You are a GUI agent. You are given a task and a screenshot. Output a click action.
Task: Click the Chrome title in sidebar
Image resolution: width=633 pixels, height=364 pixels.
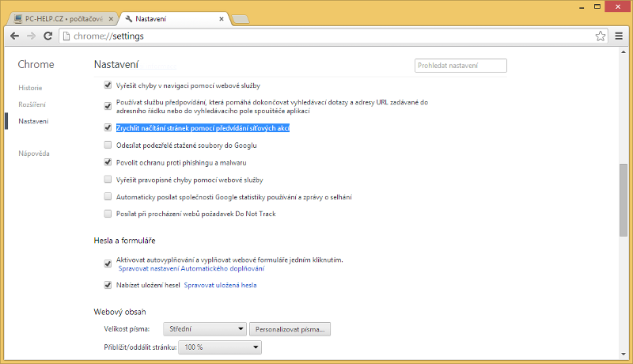pyautogui.click(x=36, y=64)
